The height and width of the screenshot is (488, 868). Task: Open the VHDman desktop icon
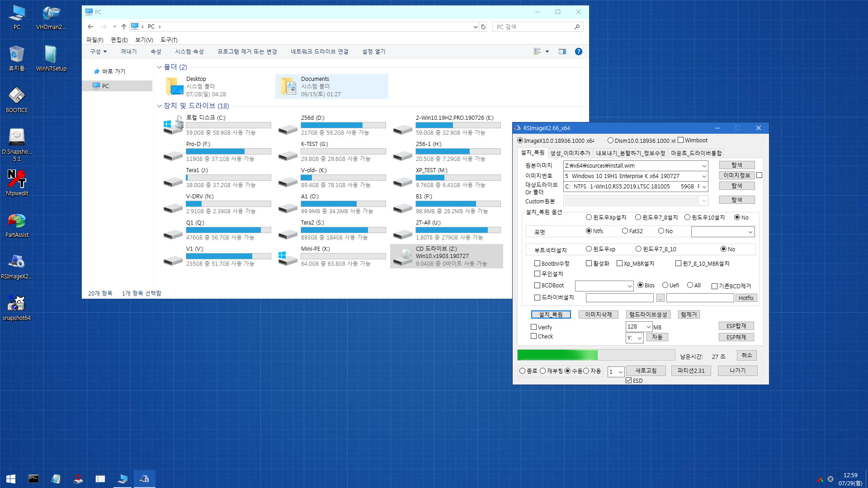(51, 18)
